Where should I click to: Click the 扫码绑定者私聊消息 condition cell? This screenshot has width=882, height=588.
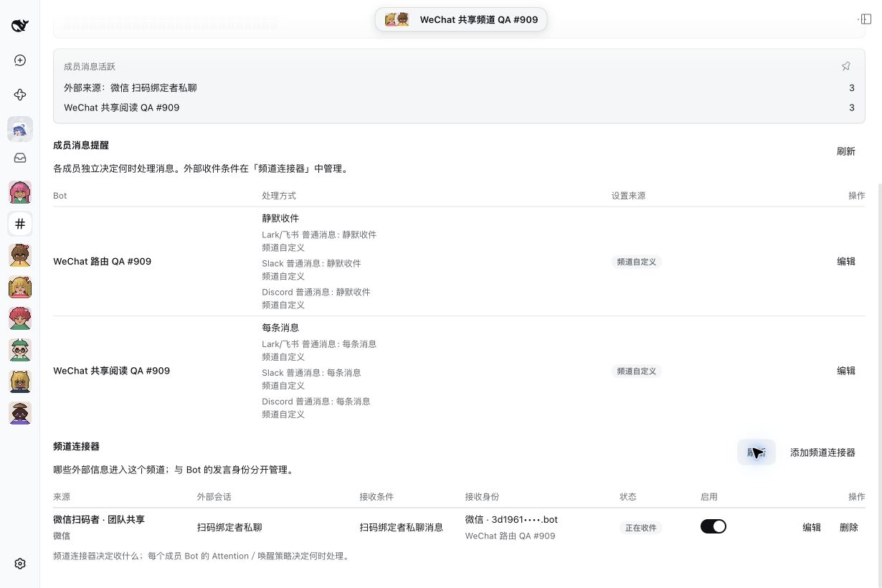click(x=401, y=527)
